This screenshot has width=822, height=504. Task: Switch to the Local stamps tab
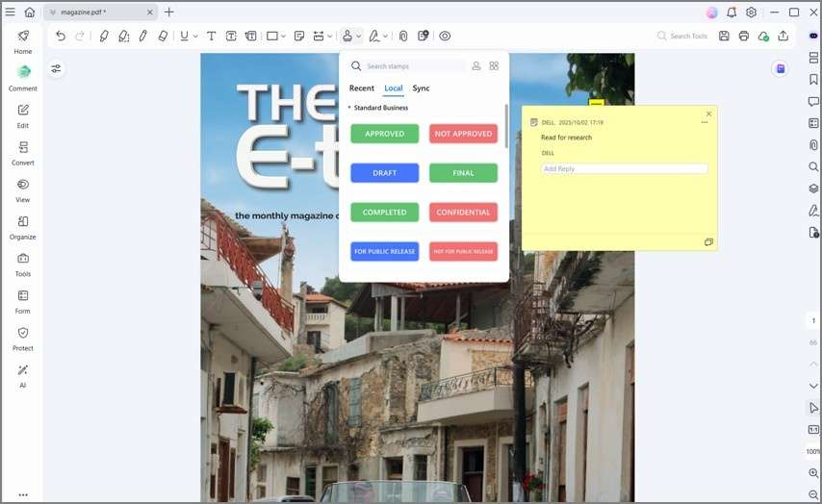(x=393, y=88)
